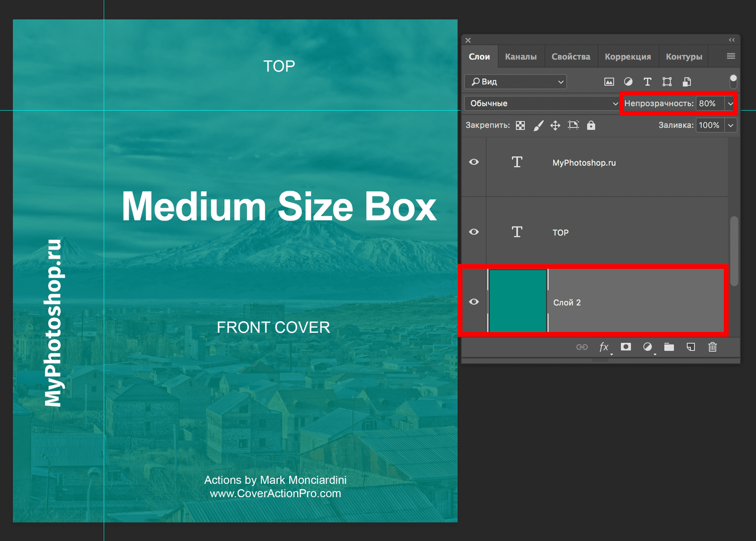
Task: Switch to the Каналы tab
Action: coord(521,57)
